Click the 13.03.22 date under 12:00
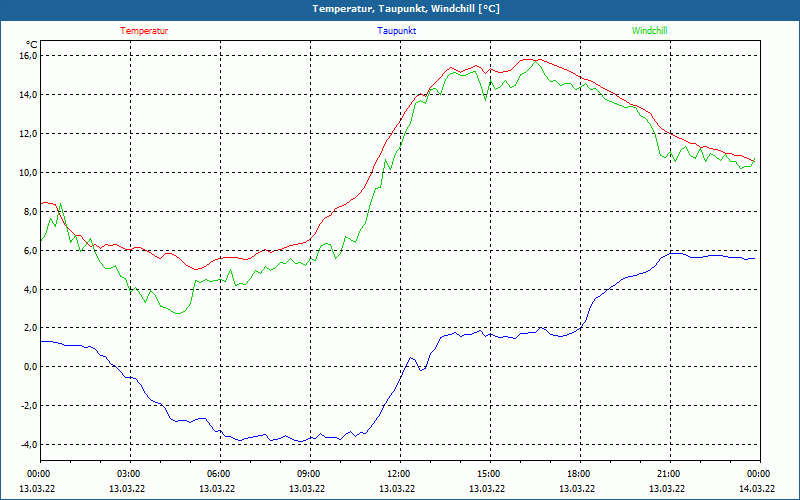The image size is (800, 500). point(397,488)
